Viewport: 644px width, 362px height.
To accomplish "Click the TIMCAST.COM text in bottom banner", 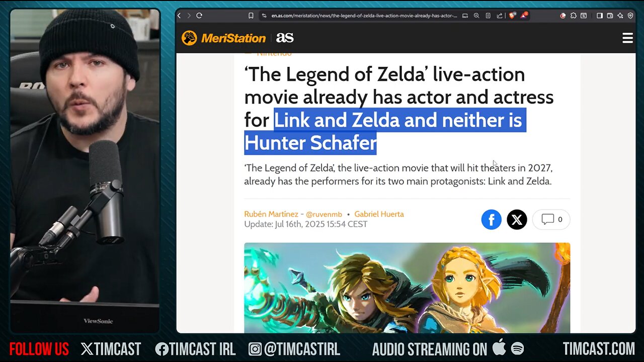I will pyautogui.click(x=599, y=349).
